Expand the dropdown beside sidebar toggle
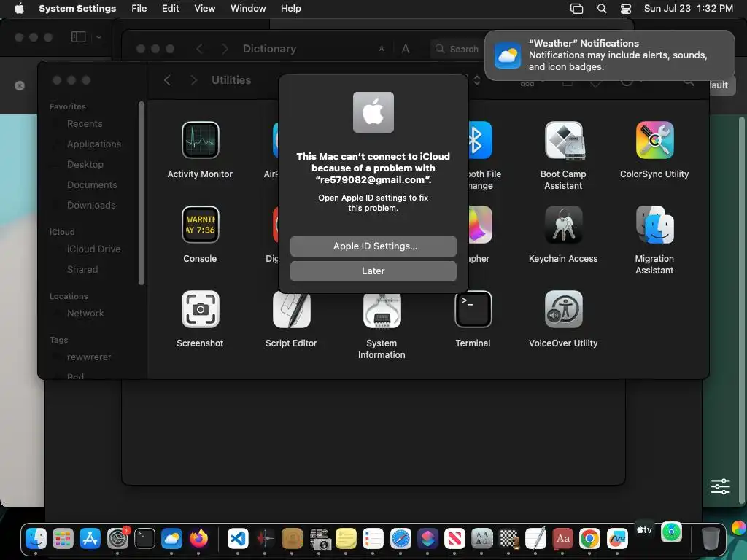Image resolution: width=747 pixels, height=560 pixels. click(98, 36)
